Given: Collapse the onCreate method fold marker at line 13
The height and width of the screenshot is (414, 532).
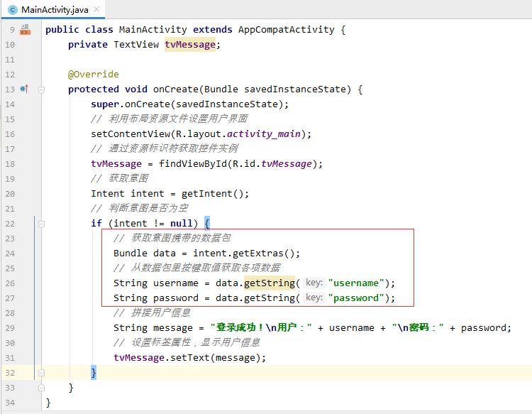Looking at the screenshot, I should (x=41, y=89).
